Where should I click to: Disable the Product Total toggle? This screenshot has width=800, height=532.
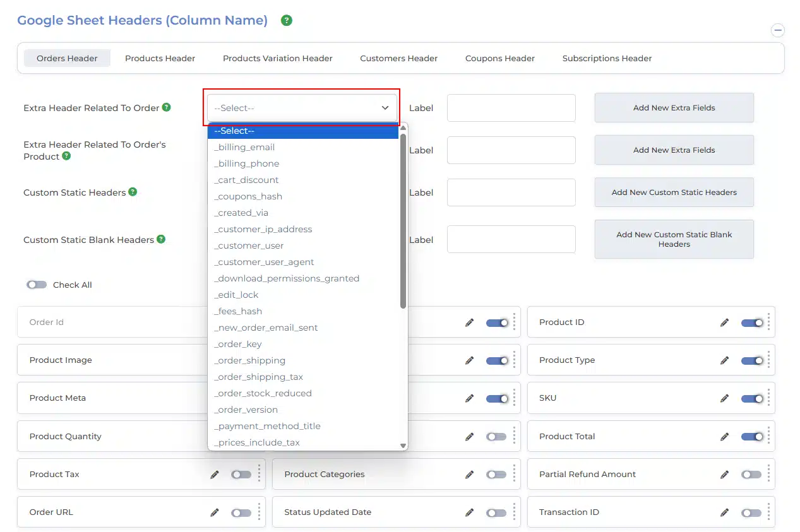coord(751,437)
